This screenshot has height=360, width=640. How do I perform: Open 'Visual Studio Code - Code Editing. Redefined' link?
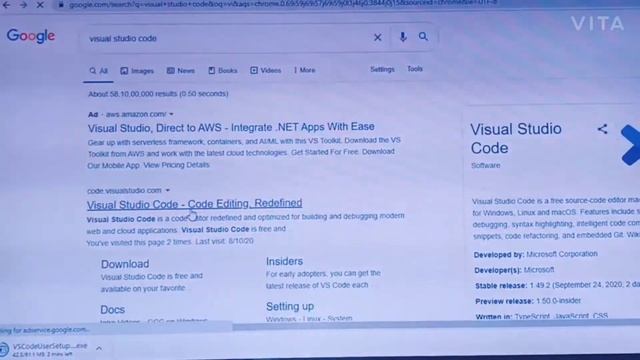194,204
